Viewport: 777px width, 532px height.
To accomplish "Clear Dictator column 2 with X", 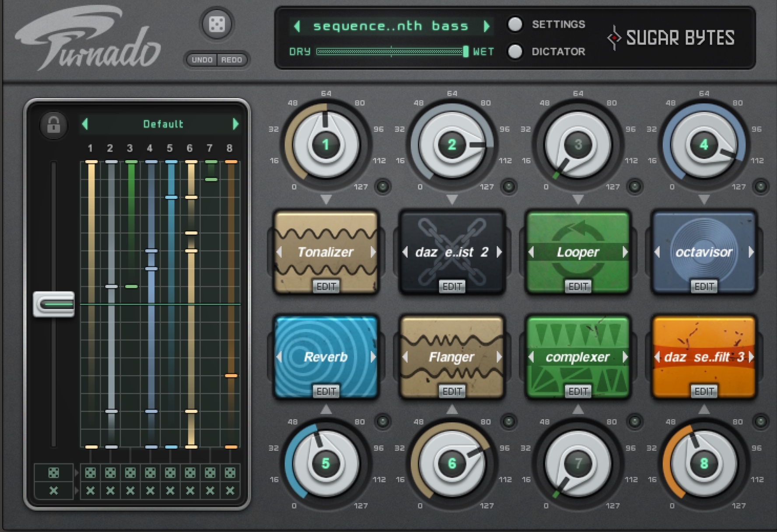I will [110, 490].
